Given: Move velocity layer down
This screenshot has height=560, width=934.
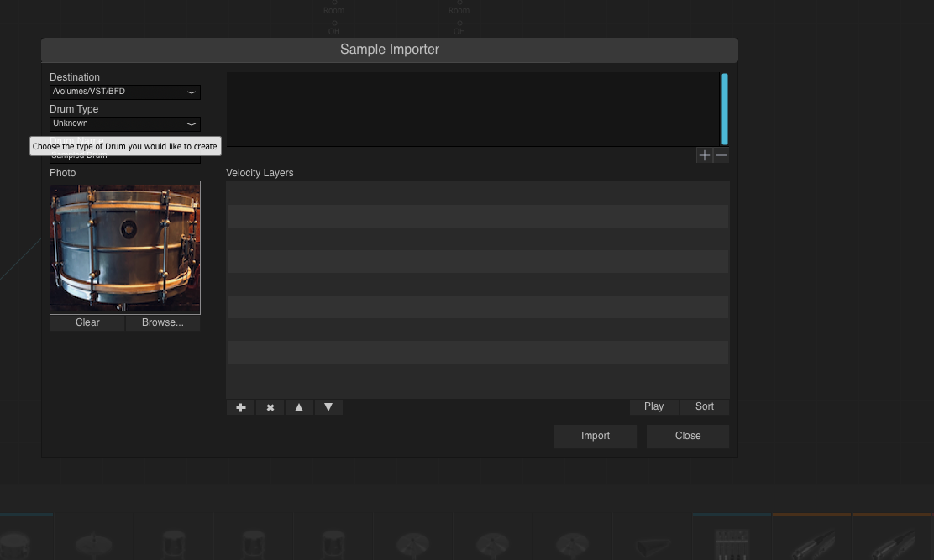Looking at the screenshot, I should click(328, 408).
